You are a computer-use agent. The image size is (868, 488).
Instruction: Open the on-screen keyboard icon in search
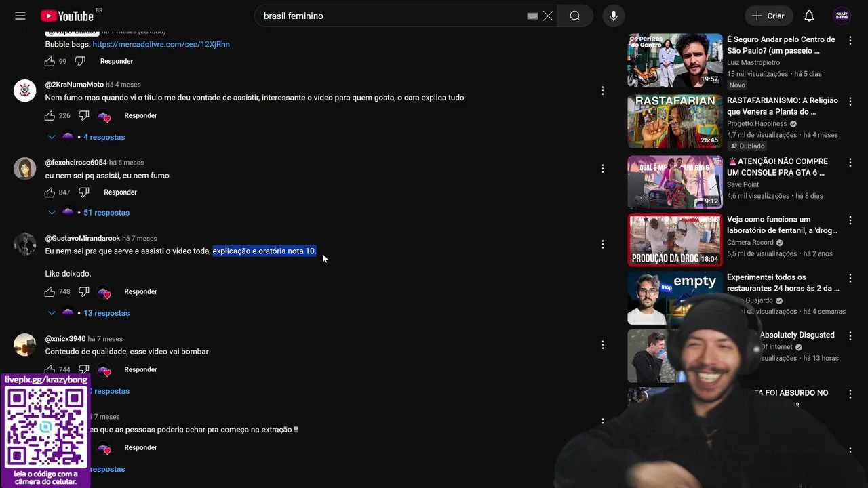(x=532, y=16)
